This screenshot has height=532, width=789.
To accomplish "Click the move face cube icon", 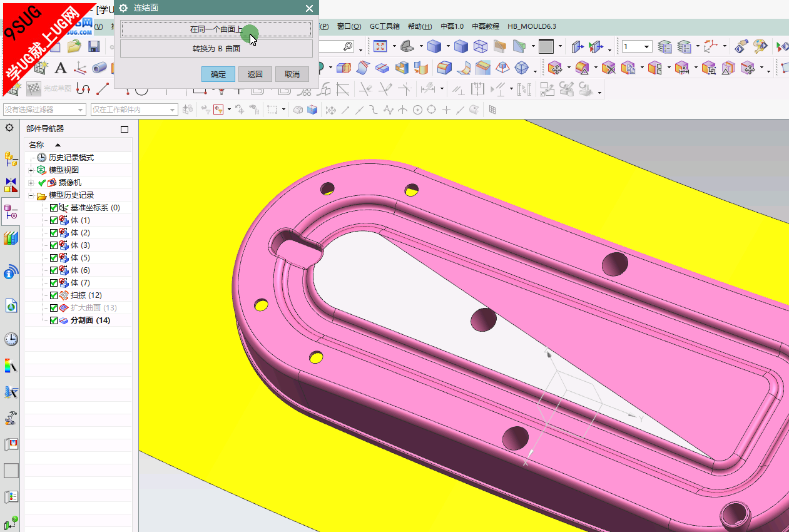I will pos(554,68).
